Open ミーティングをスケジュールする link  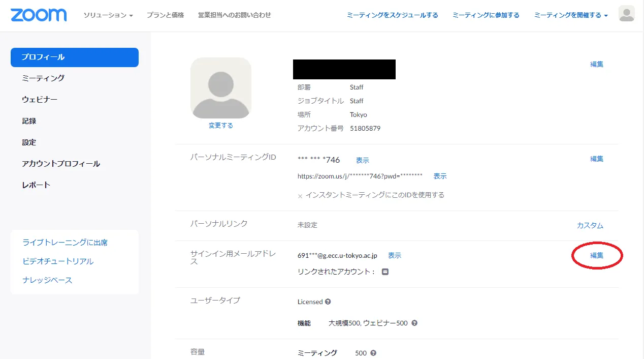coord(392,15)
